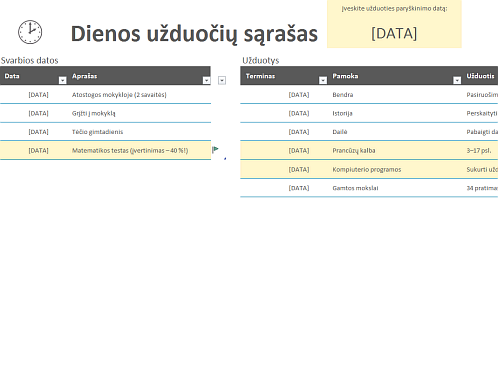Click the Dienos užduočių sąrašas title

(x=194, y=34)
